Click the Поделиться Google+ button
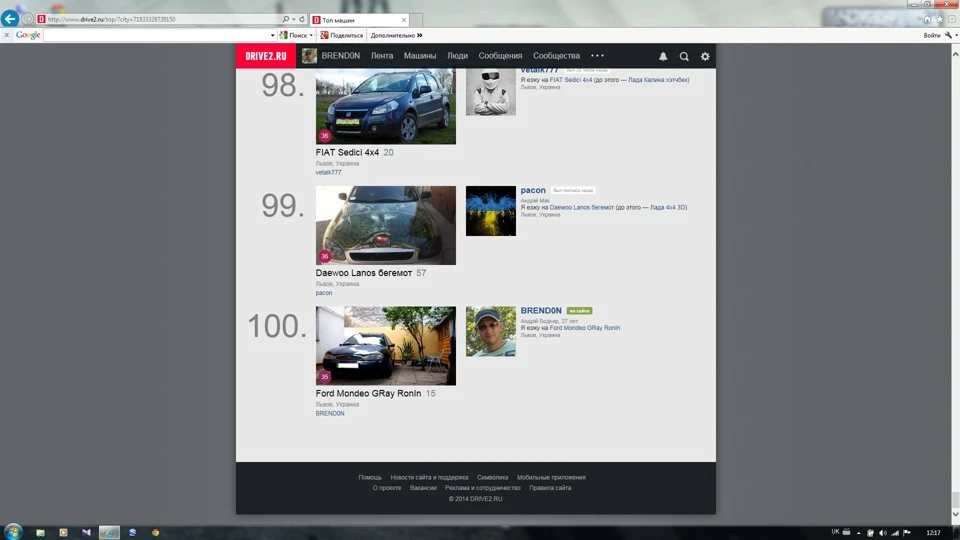The width and height of the screenshot is (960, 540). (342, 36)
